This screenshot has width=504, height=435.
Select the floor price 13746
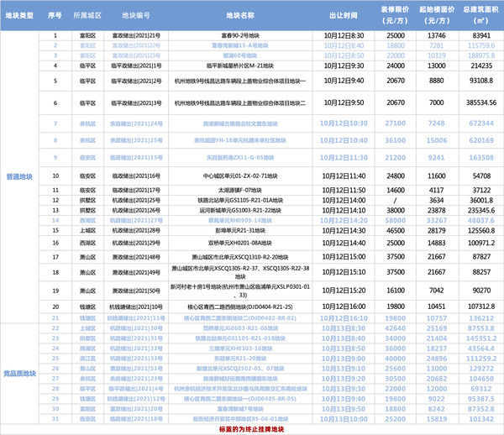click(x=437, y=35)
